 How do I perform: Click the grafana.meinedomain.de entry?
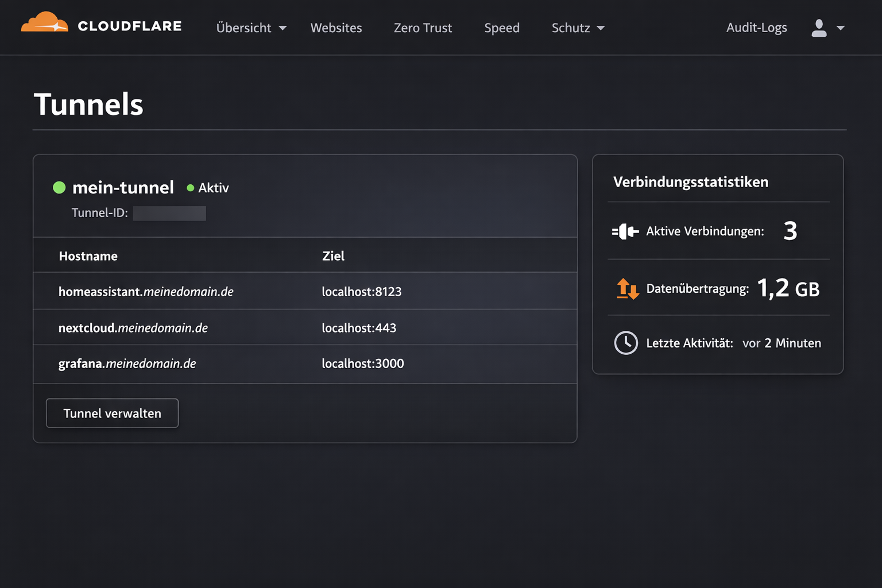(127, 363)
